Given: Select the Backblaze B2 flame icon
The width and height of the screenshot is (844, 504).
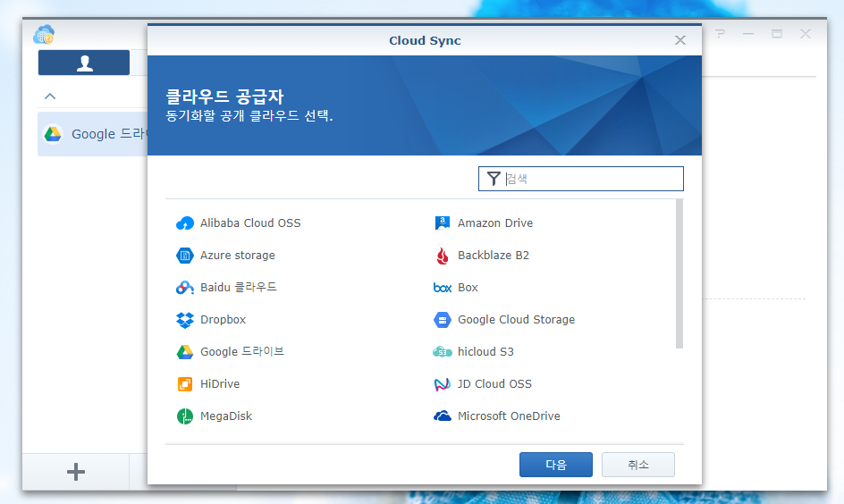Looking at the screenshot, I should (443, 256).
